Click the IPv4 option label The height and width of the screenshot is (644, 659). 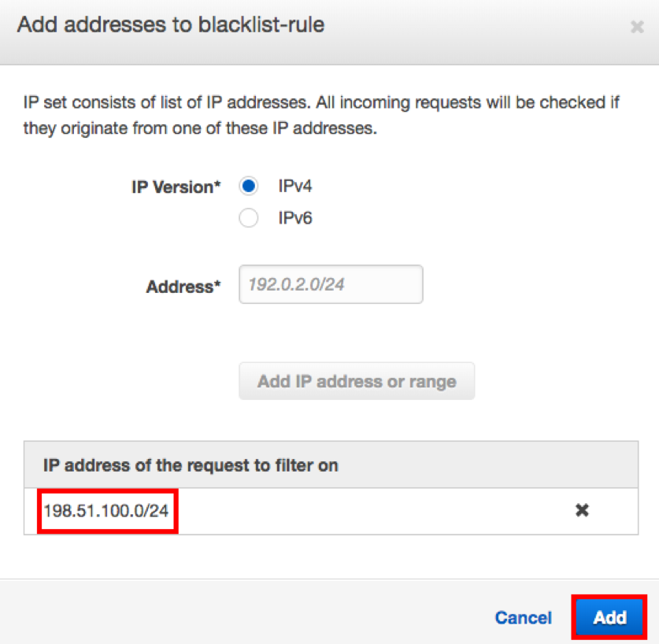click(295, 187)
